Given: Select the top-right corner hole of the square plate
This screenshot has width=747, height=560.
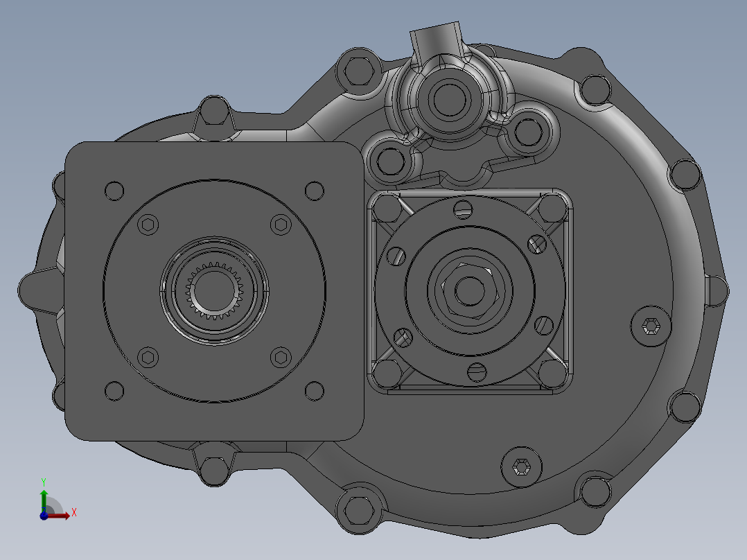Looking at the screenshot, I should coord(315,191).
